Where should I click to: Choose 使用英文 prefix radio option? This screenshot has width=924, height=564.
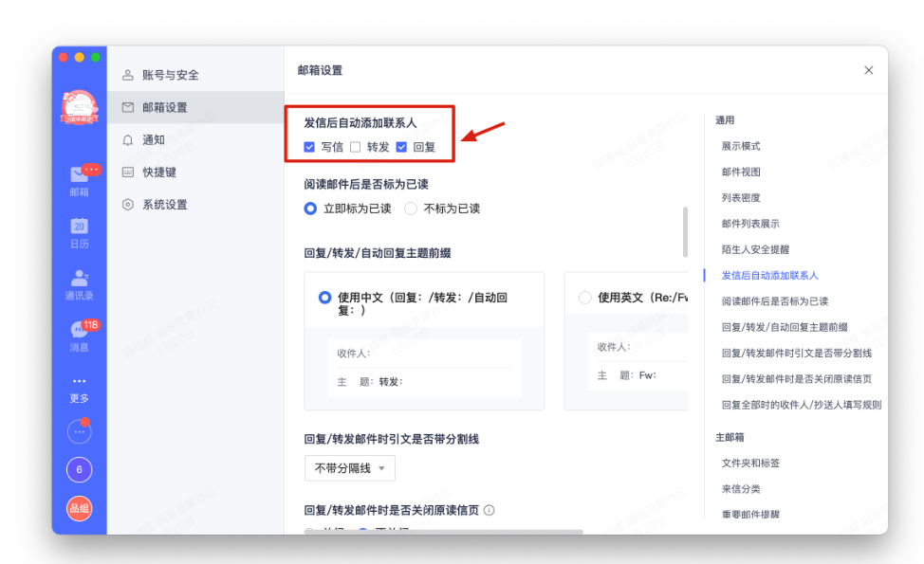click(585, 298)
